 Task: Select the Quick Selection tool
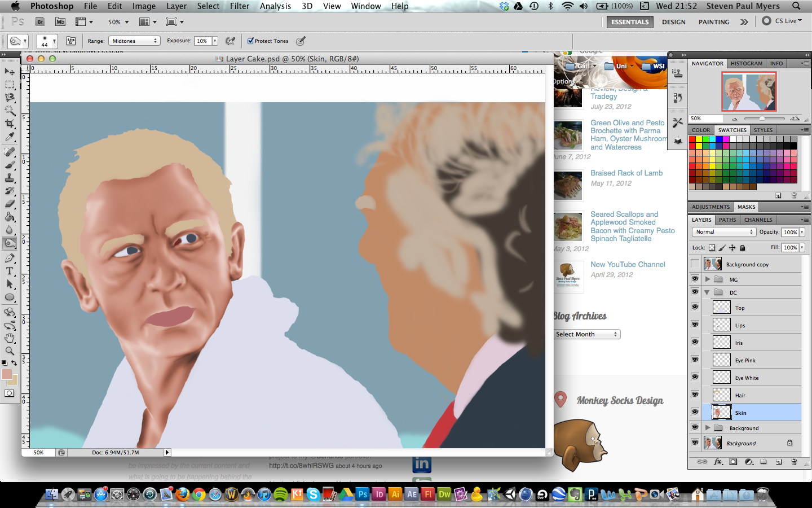click(10, 111)
